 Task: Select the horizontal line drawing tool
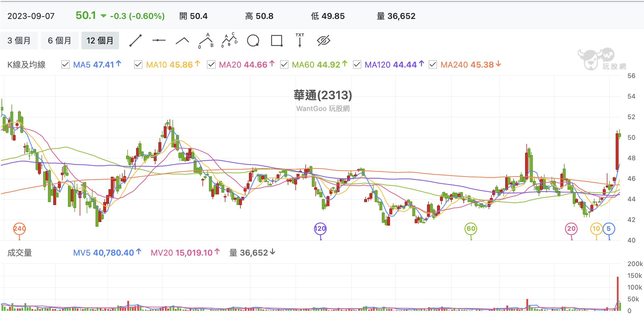[159, 40]
